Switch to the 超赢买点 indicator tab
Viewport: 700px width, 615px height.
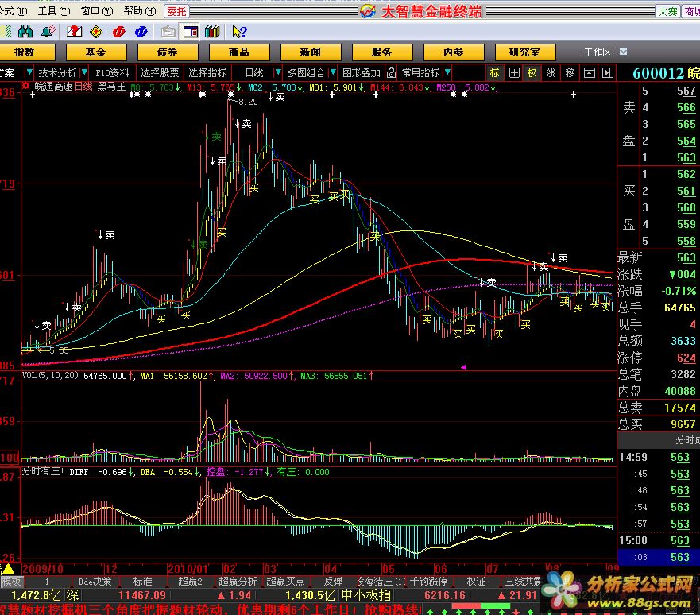pyautogui.click(x=285, y=582)
